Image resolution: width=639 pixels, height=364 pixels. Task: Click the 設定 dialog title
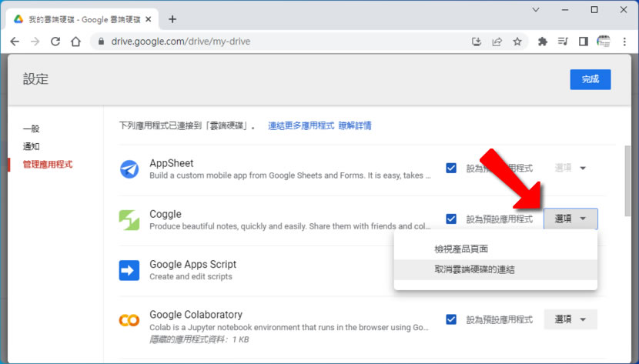click(x=35, y=79)
